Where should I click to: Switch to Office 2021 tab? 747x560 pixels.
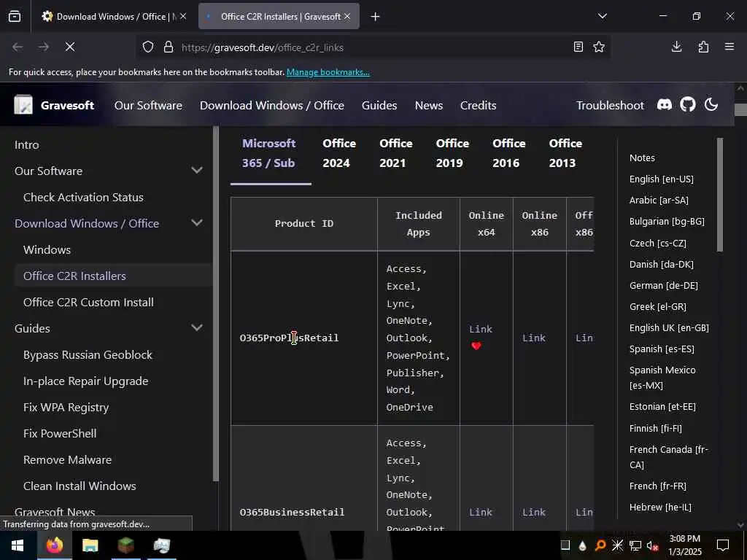(x=395, y=153)
